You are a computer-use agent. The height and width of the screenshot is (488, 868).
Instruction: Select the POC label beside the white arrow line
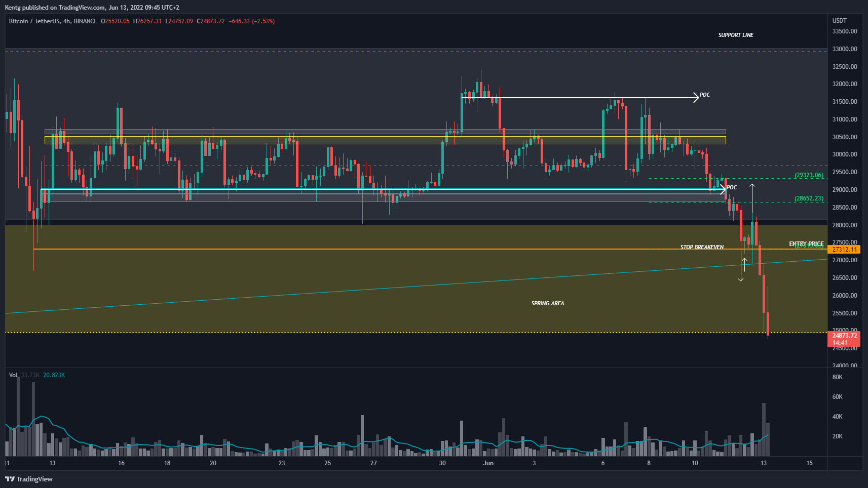pos(705,95)
